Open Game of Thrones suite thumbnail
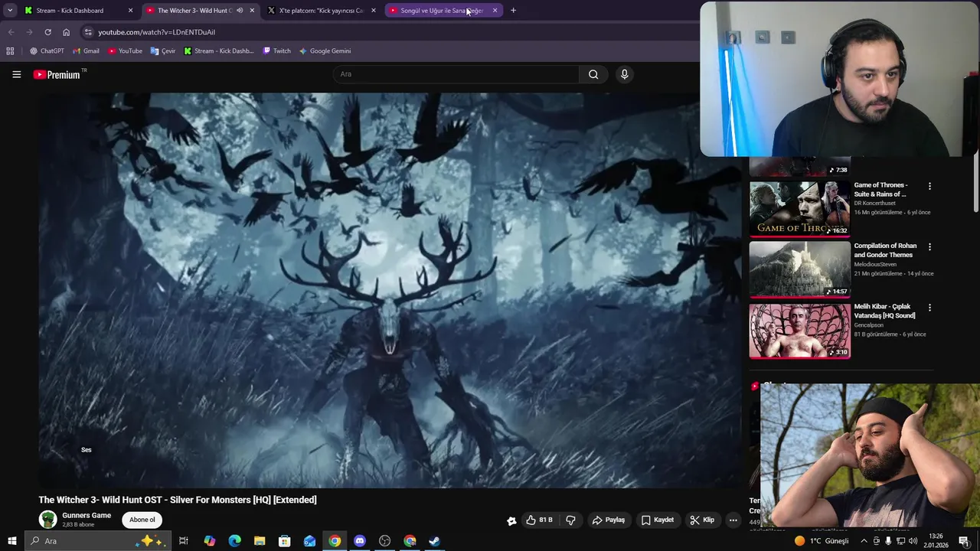980x551 pixels. [x=799, y=208]
